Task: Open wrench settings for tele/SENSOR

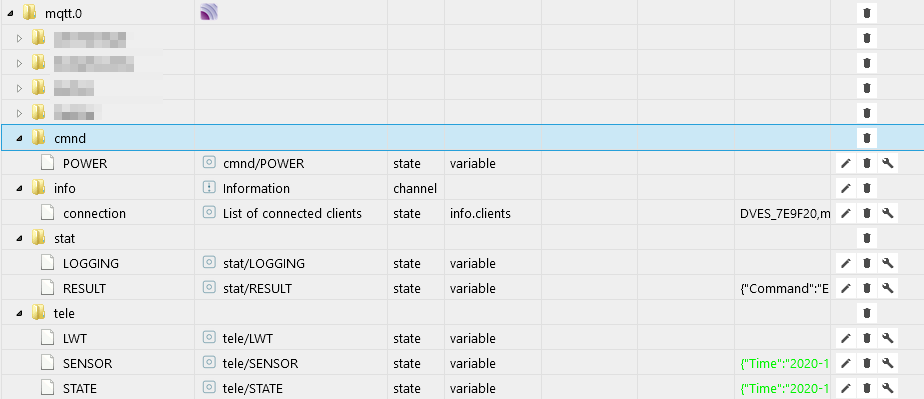Action: (x=887, y=364)
